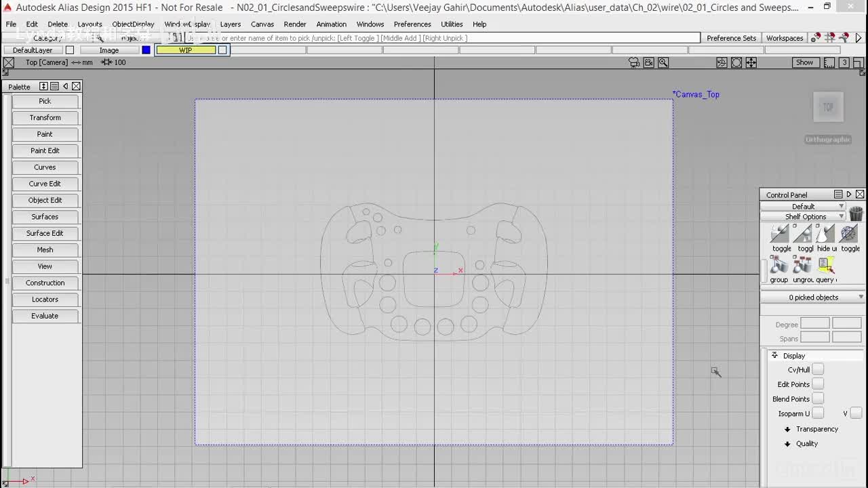Click the 'hide u' shelf icon
868x488 pixels.
[826, 235]
